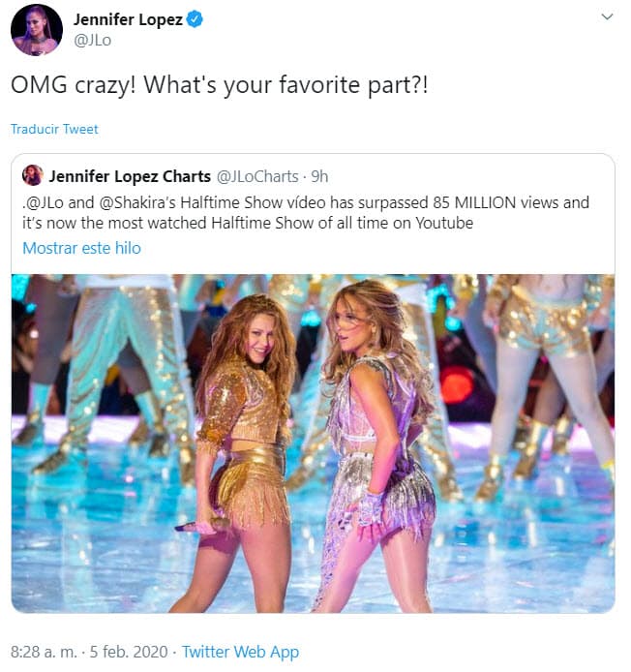The image size is (631, 672).
Task: Open the tweet options chevron menu
Action: 607,17
